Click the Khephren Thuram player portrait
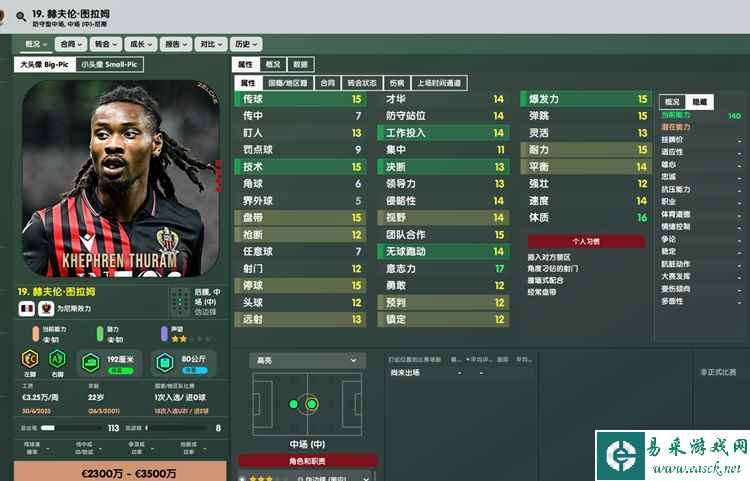 [121, 179]
